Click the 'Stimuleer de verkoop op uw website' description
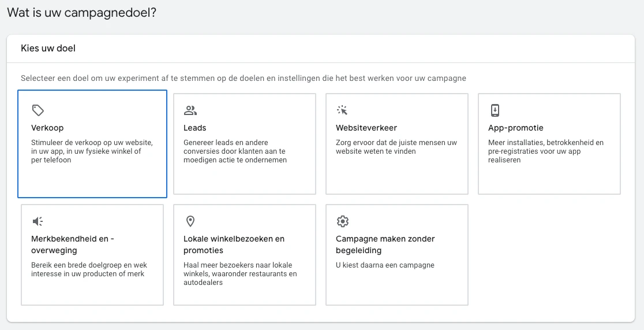 click(x=92, y=151)
